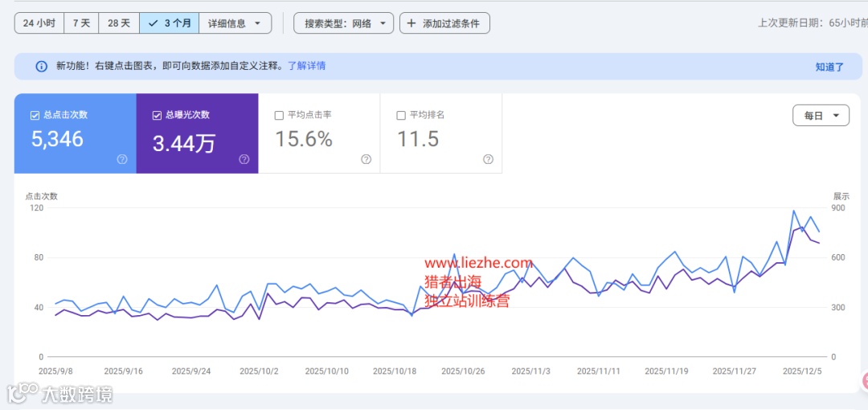
Task: Toggle the 总点击次数 checkbox
Action: click(x=35, y=116)
